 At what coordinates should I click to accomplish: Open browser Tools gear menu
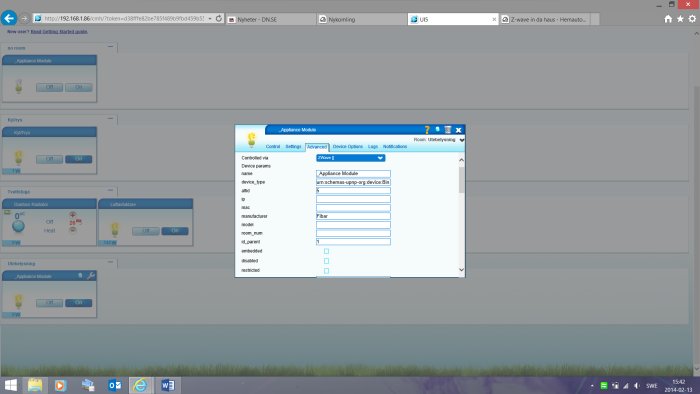tap(692, 19)
